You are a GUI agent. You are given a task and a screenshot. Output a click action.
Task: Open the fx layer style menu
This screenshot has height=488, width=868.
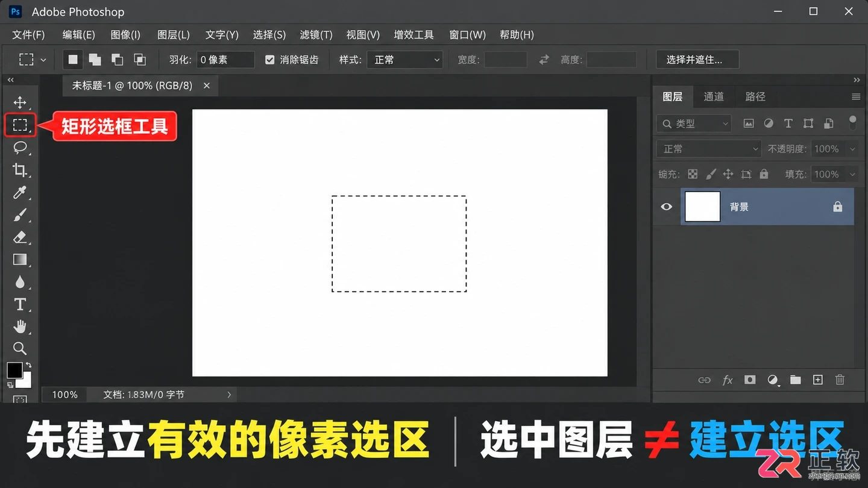[x=728, y=380]
